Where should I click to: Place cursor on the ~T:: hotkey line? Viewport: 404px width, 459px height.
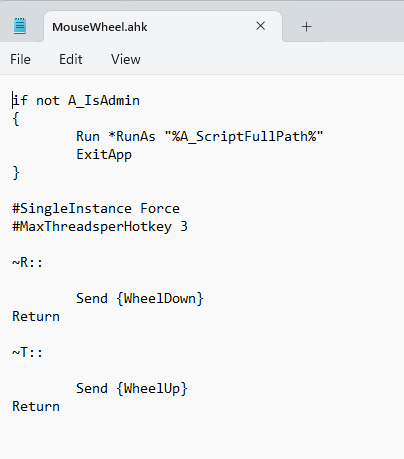28,353
